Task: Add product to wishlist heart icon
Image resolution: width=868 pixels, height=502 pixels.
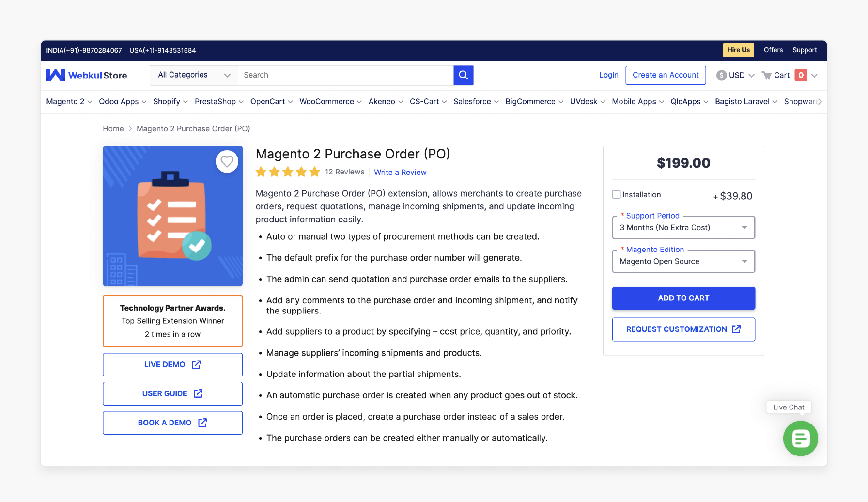Action: [227, 161]
